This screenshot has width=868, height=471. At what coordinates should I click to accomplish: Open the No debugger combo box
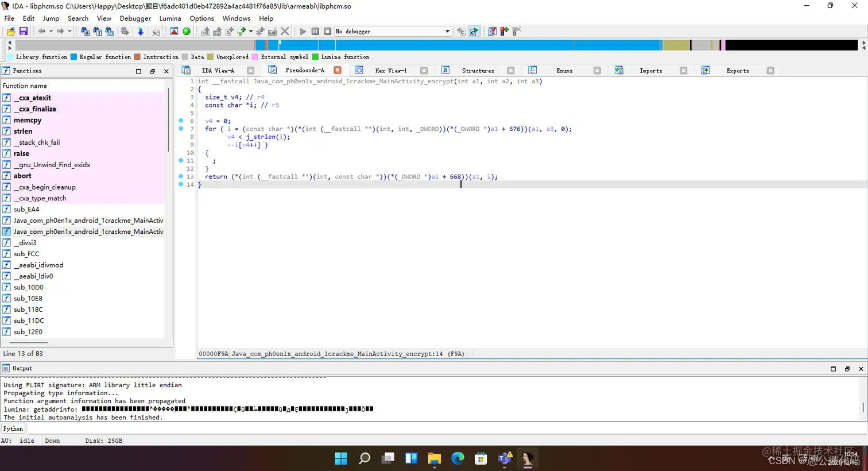[393, 32]
